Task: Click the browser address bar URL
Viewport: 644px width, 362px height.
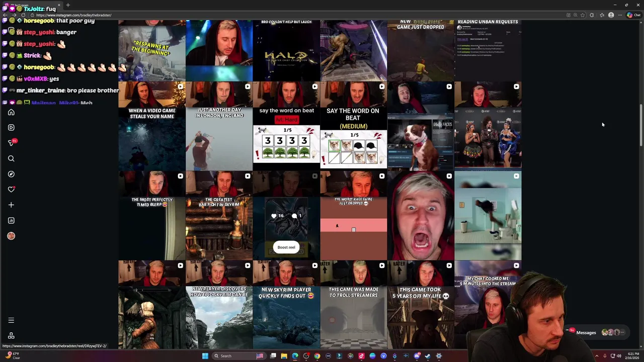Action: coord(74,15)
